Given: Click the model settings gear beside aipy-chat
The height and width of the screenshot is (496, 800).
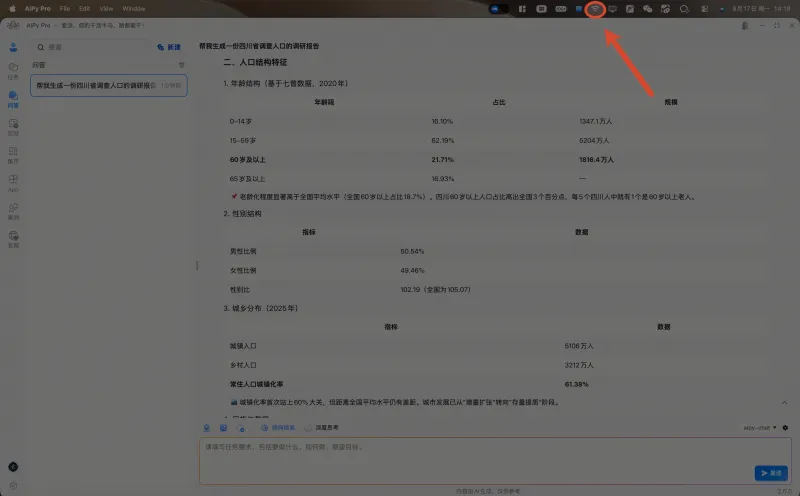Looking at the screenshot, I should coord(785,428).
